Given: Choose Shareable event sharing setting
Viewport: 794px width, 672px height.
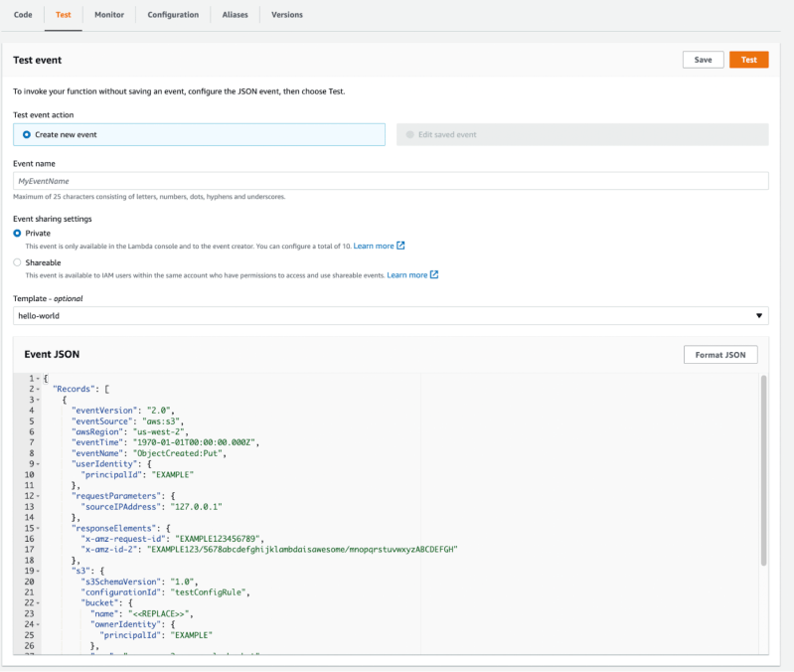Looking at the screenshot, I should [x=17, y=262].
